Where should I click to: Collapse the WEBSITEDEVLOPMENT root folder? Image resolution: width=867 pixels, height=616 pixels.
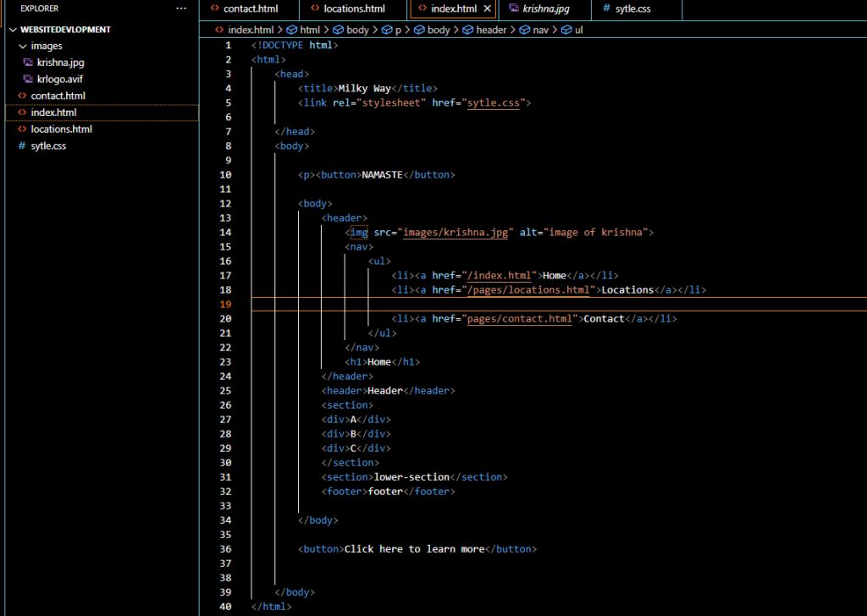click(11, 30)
